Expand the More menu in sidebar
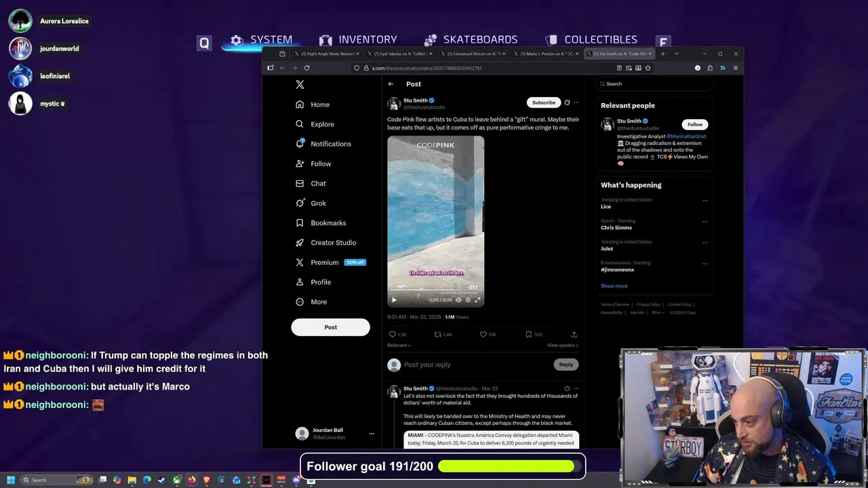 (x=311, y=302)
